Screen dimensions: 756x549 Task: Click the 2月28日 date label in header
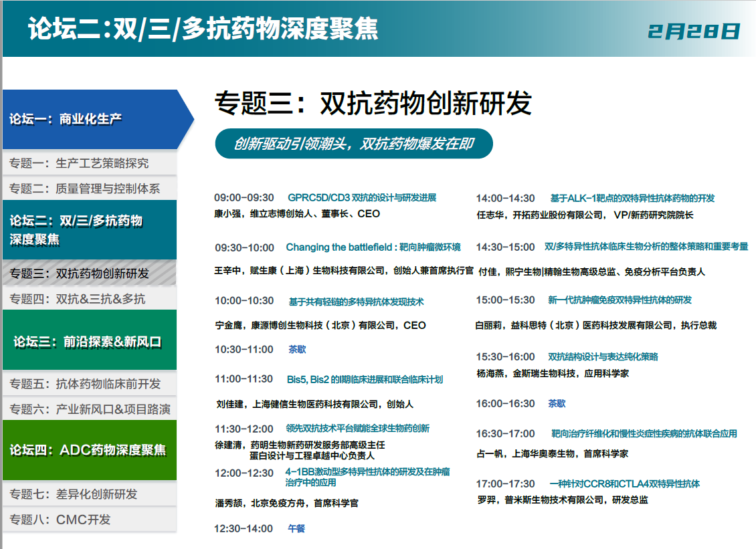694,31
